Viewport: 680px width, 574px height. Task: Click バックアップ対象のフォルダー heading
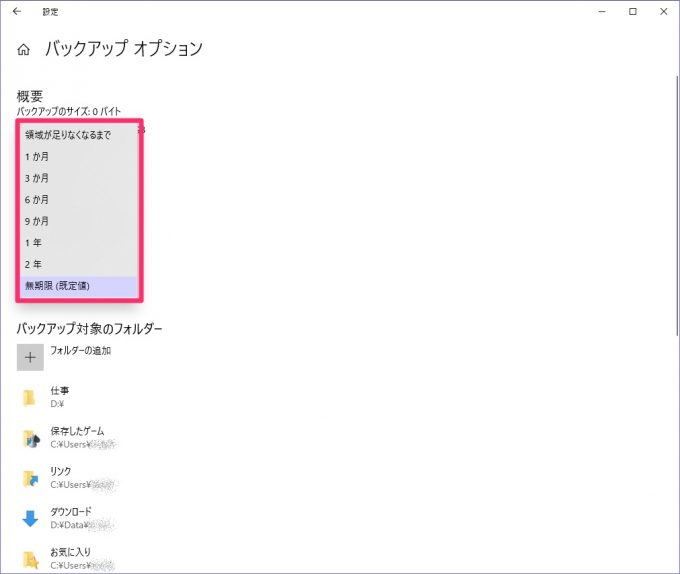coord(89,329)
